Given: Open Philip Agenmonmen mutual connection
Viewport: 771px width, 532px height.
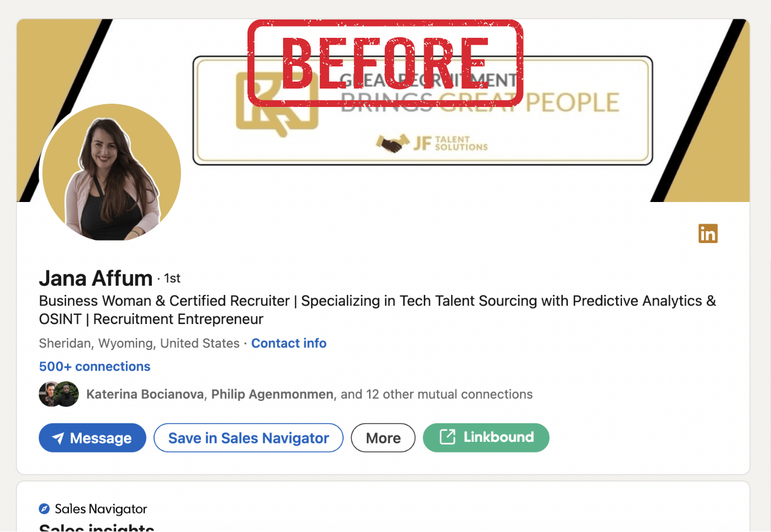Looking at the screenshot, I should pos(272,394).
